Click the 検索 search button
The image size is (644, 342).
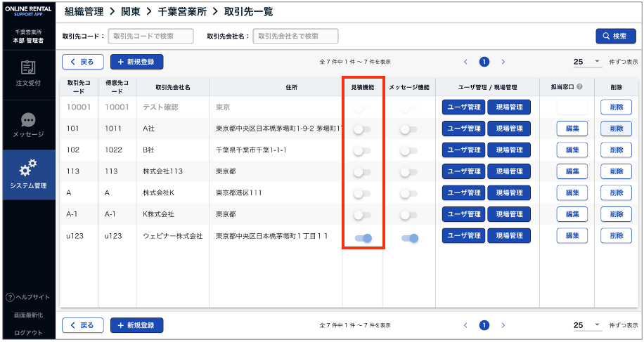click(615, 36)
